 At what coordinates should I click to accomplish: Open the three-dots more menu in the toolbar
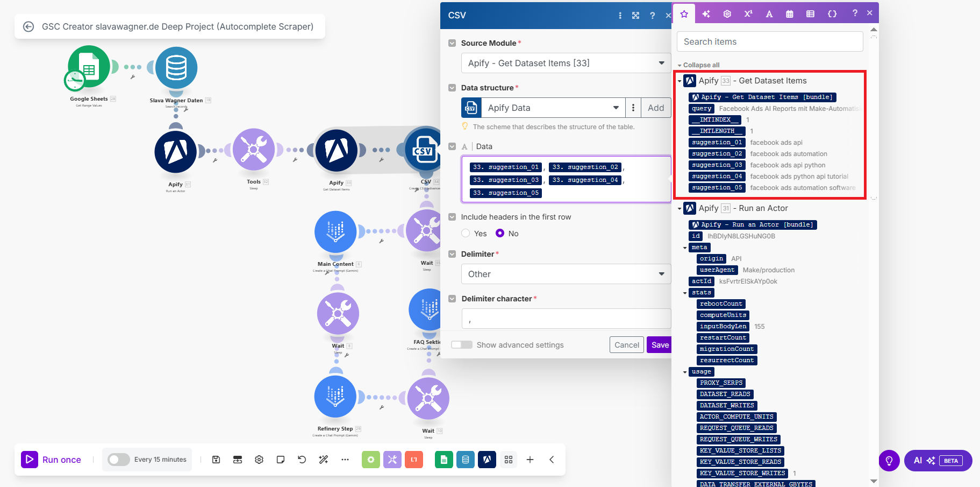(345, 460)
